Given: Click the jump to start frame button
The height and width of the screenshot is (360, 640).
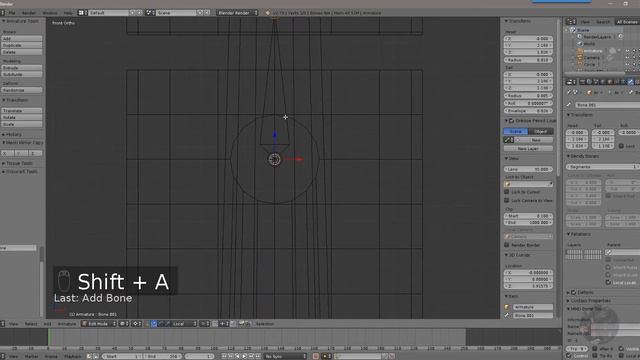Looking at the screenshot, I should [224, 356].
